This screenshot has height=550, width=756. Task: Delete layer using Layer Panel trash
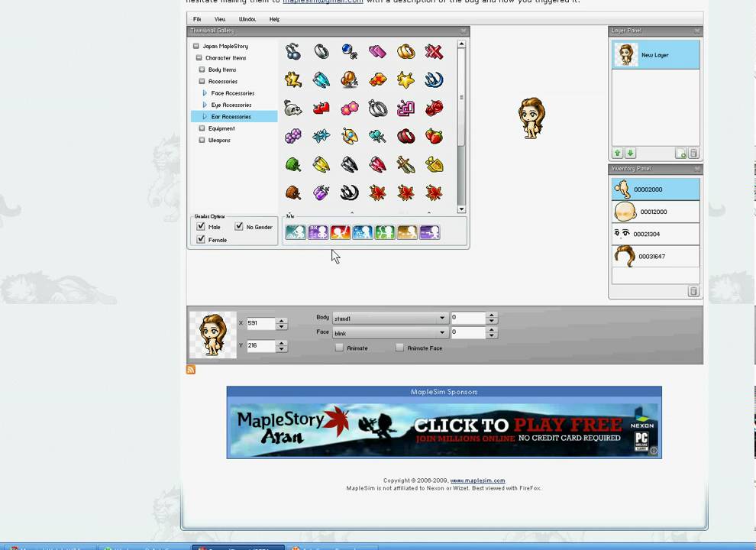tap(693, 153)
